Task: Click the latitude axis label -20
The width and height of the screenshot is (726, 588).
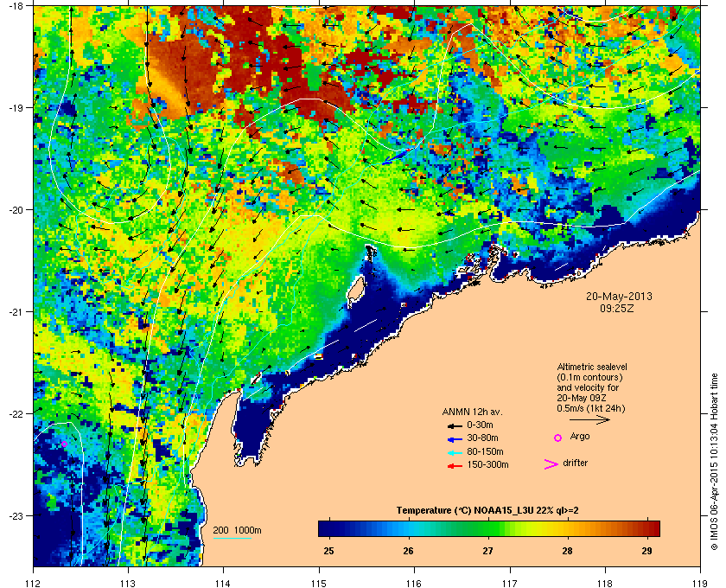Action: [16, 209]
